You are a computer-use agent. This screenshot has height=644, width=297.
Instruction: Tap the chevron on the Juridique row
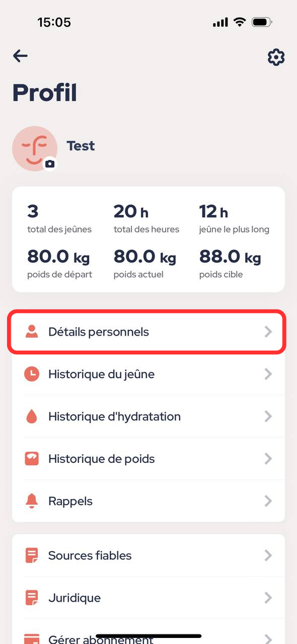click(x=268, y=598)
